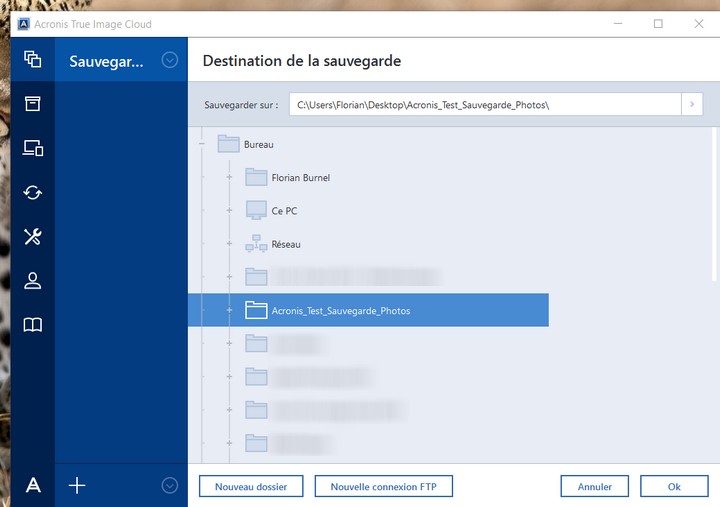Image resolution: width=720 pixels, height=507 pixels.
Task: Open the Archive section in the sidebar
Action: pos(33,104)
